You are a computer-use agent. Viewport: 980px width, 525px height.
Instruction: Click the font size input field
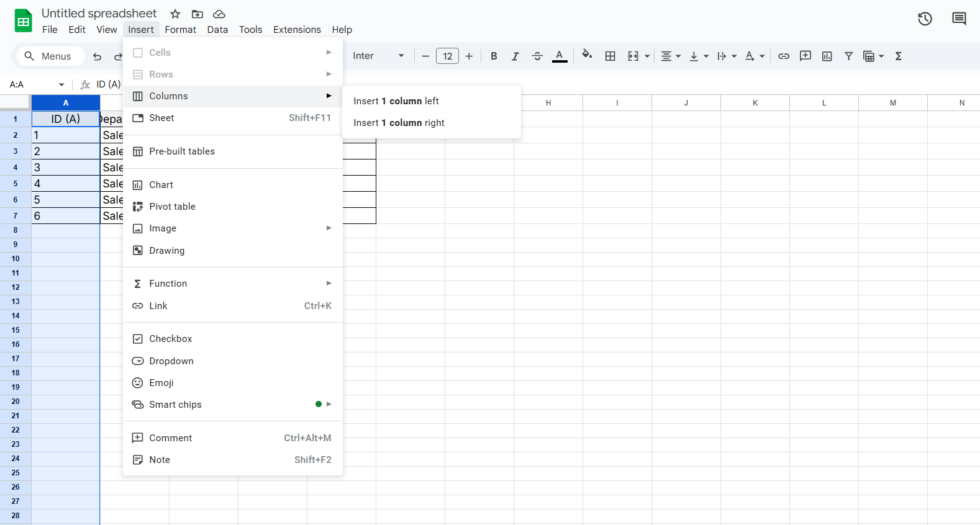447,56
